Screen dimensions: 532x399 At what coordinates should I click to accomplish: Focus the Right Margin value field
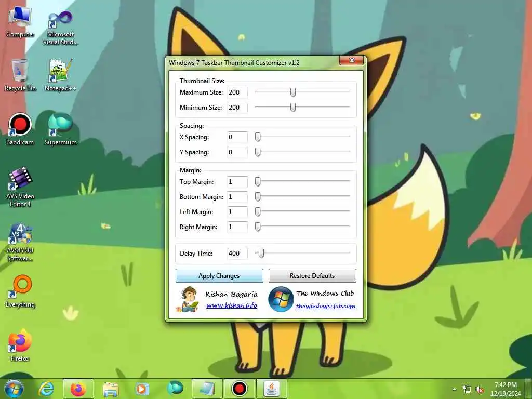(x=237, y=227)
